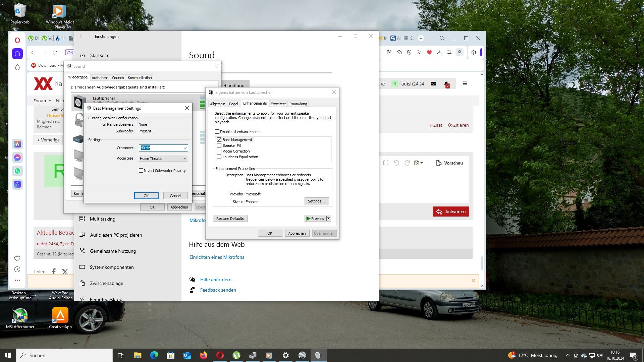Click the Preview play button

(x=315, y=219)
